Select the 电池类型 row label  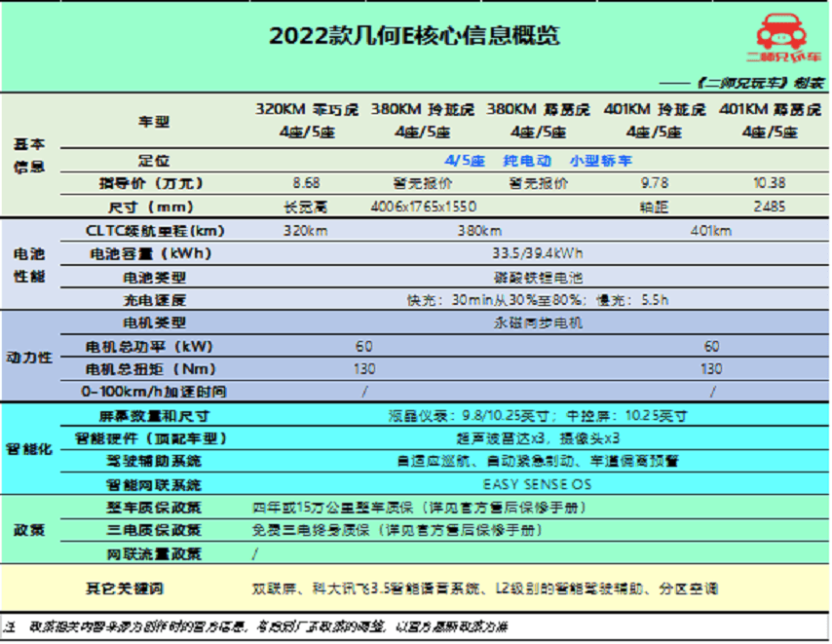154,278
